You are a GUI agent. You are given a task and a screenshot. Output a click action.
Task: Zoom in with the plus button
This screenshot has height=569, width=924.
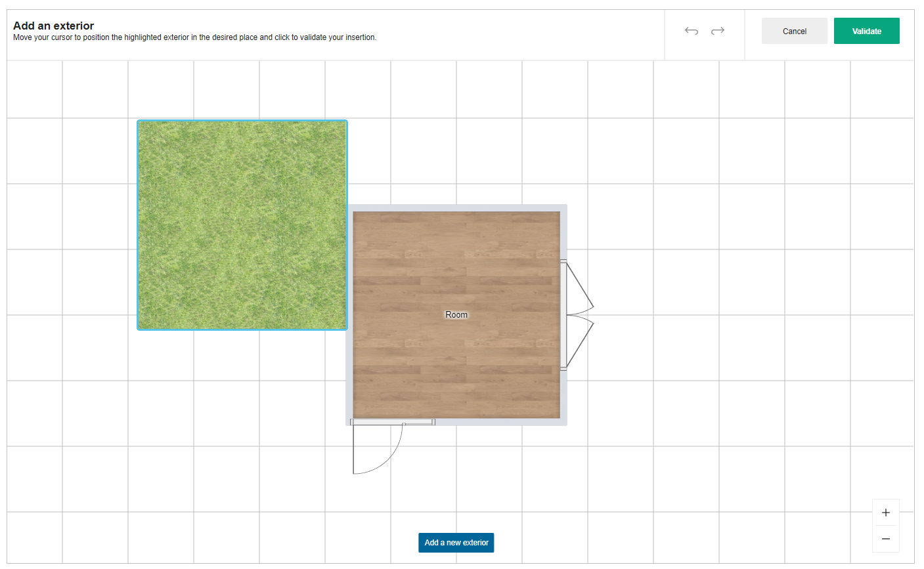pos(885,513)
